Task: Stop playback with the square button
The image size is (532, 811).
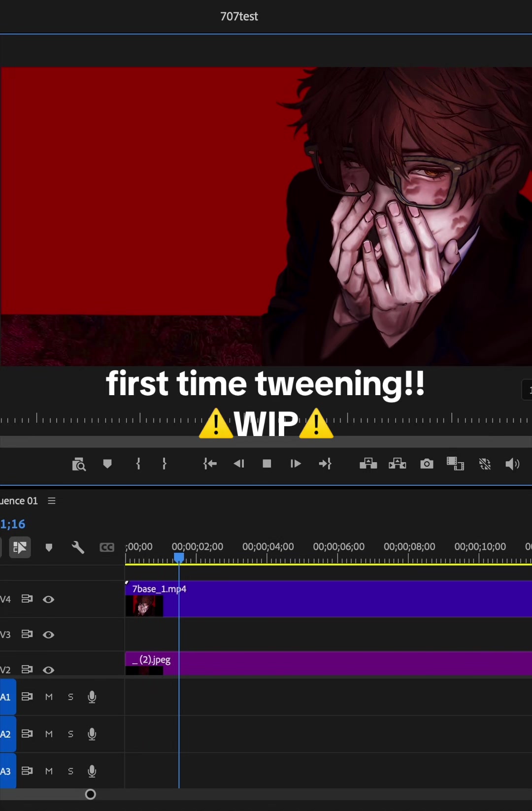Action: 267,464
